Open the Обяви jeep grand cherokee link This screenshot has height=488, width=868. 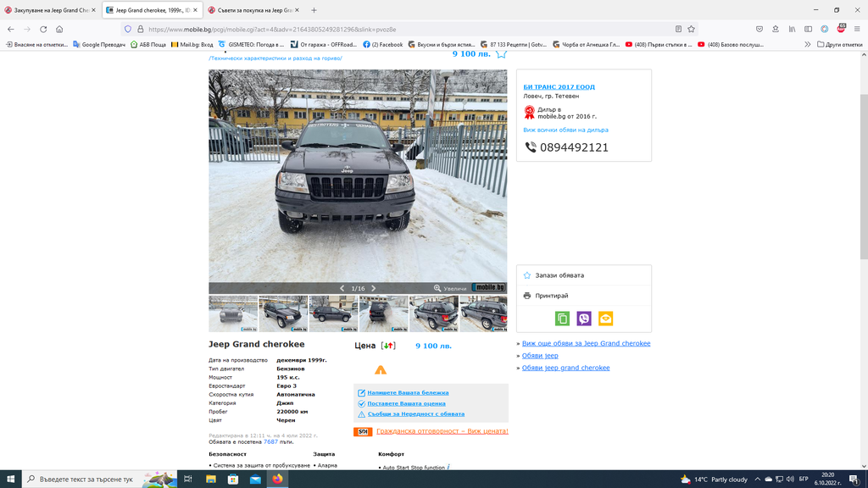click(x=565, y=368)
